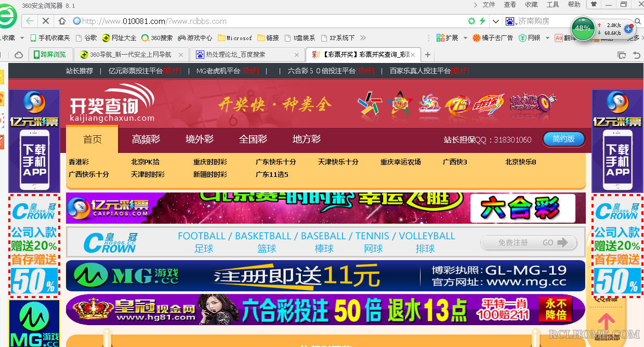Stop loading the page with X button
This screenshot has width=644, height=347.
tap(46, 21)
